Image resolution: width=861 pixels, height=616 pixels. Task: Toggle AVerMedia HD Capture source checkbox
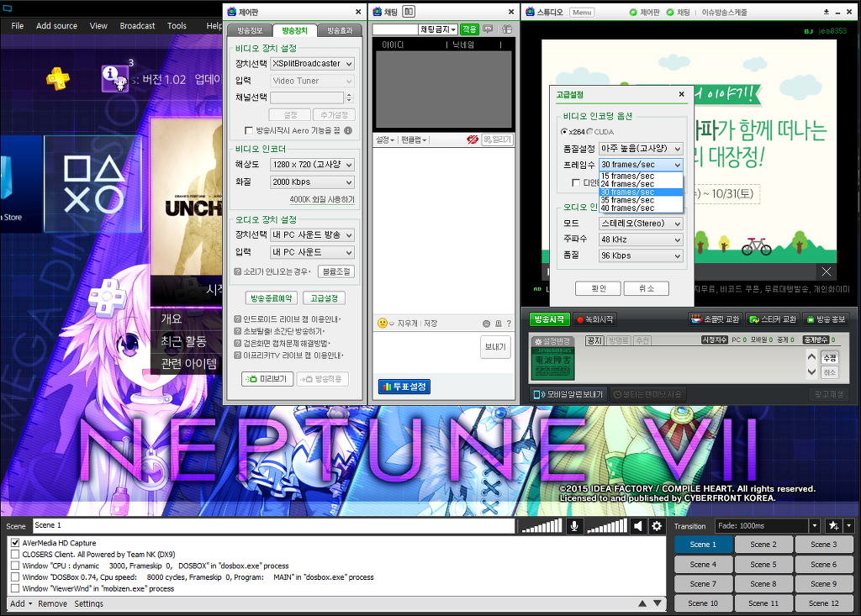pyautogui.click(x=15, y=543)
